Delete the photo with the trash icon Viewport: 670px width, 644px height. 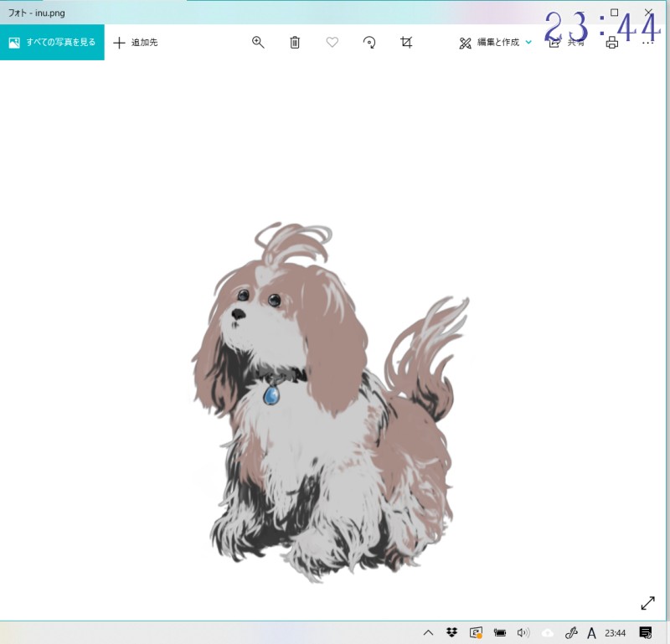point(295,43)
